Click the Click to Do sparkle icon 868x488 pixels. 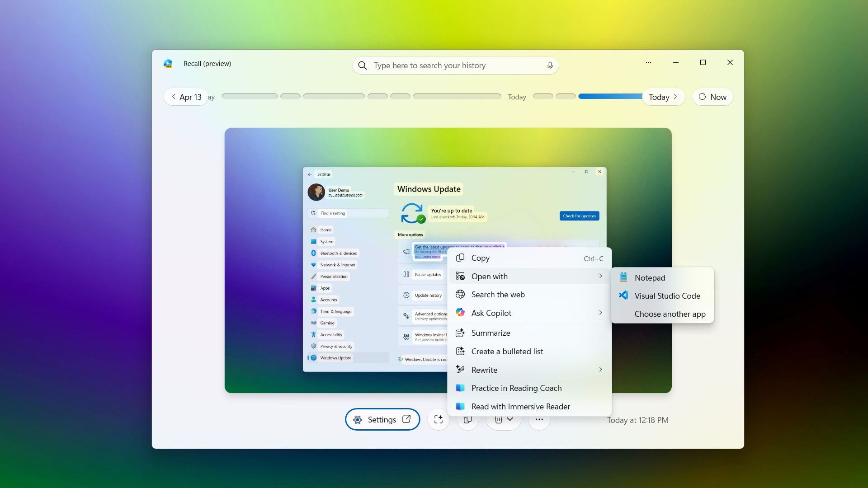(438, 419)
